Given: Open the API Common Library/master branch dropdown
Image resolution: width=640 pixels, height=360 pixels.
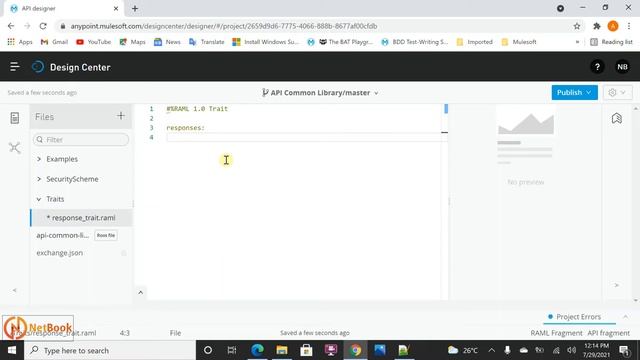Looking at the screenshot, I should pyautogui.click(x=320, y=93).
